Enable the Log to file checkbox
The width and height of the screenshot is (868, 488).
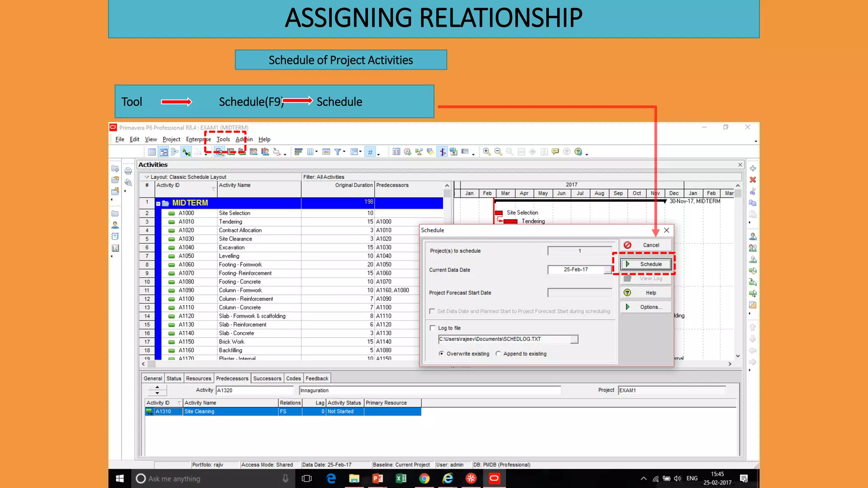432,328
